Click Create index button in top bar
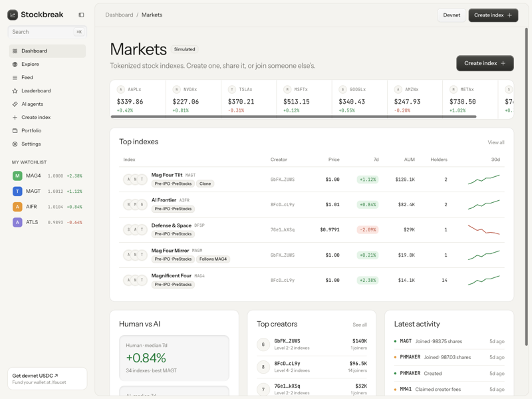Screen dimensions: 532x399 (493, 15)
